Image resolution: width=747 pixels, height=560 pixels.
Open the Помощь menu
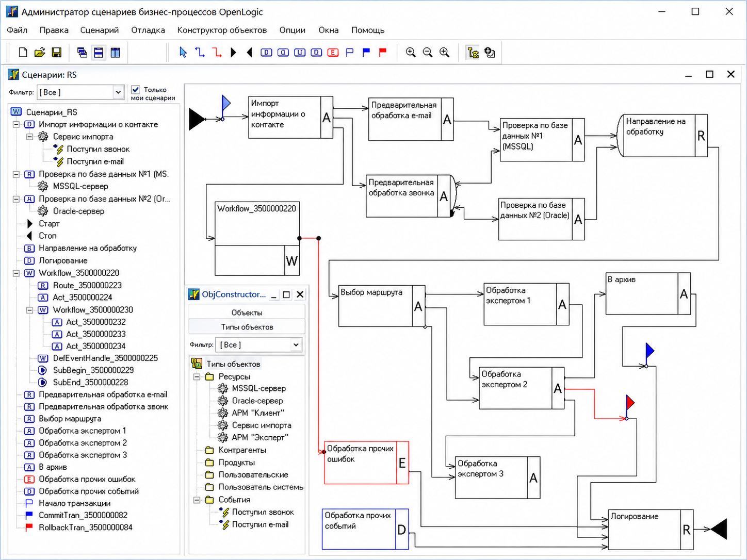(x=368, y=30)
